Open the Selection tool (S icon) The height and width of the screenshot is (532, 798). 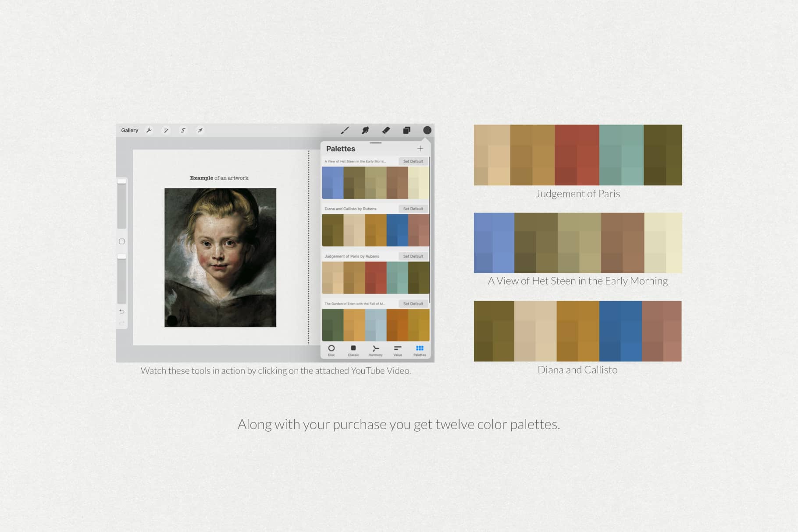point(183,130)
